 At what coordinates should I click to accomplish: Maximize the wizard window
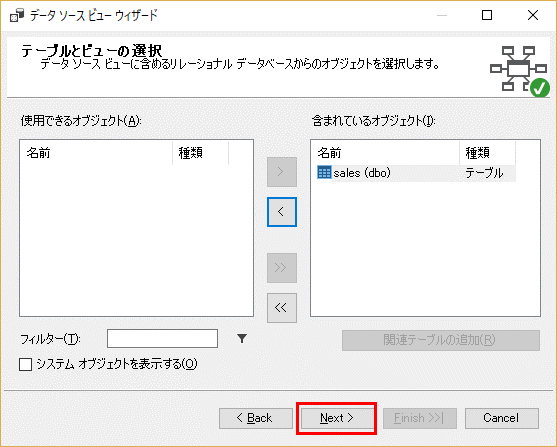tap(487, 15)
